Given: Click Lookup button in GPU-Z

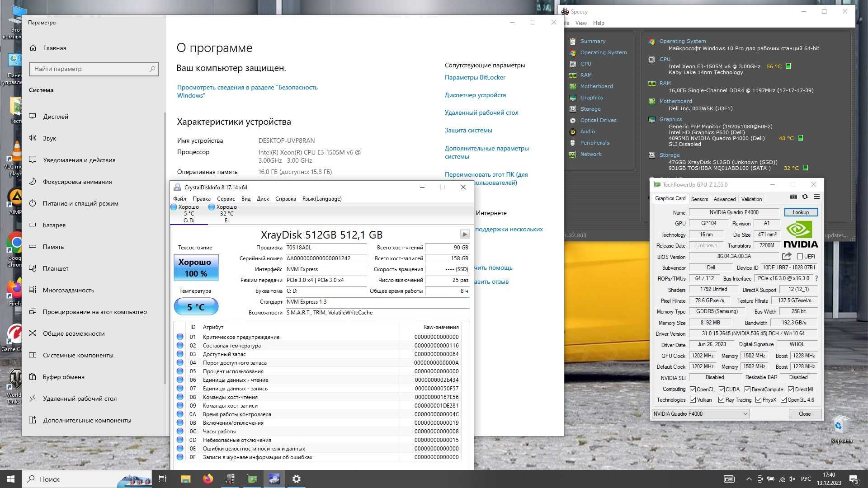Looking at the screenshot, I should [x=801, y=211].
